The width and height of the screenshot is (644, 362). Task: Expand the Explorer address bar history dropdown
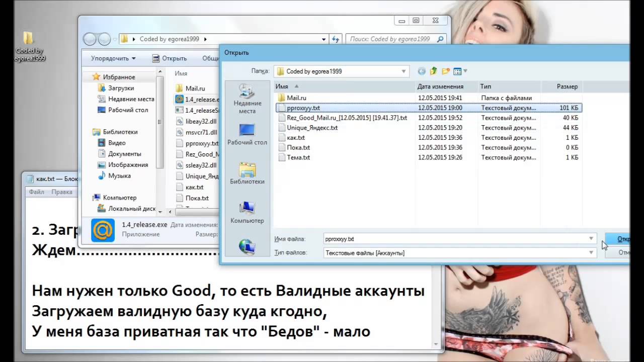pos(324,39)
